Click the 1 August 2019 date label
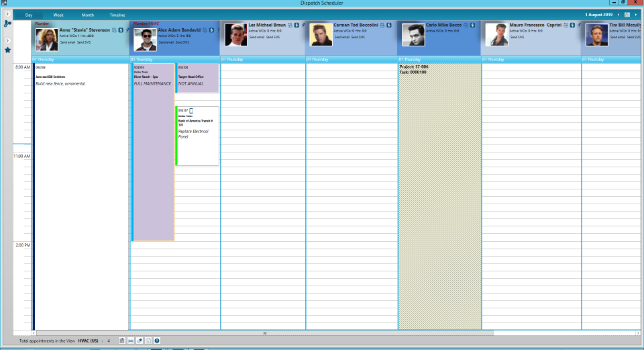The width and height of the screenshot is (644, 350). tap(599, 15)
